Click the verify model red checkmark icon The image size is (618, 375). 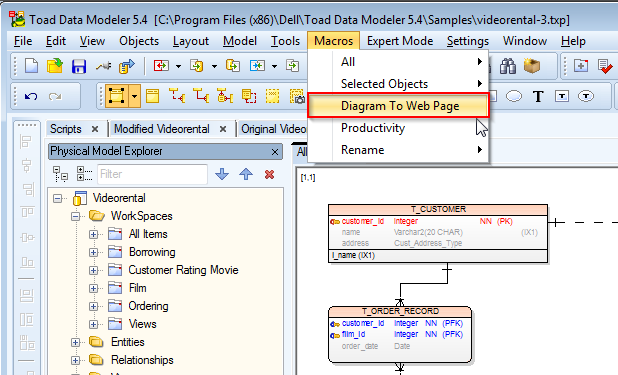(x=605, y=66)
